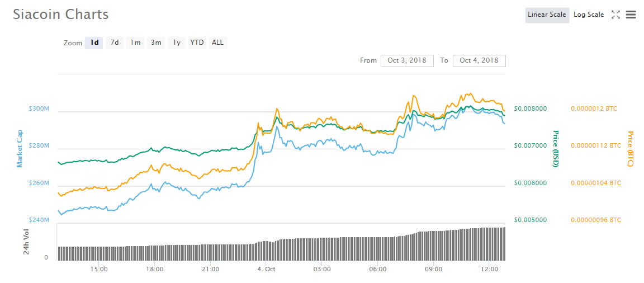Select the YTD zoom range
The image size is (644, 283).
coord(197,43)
